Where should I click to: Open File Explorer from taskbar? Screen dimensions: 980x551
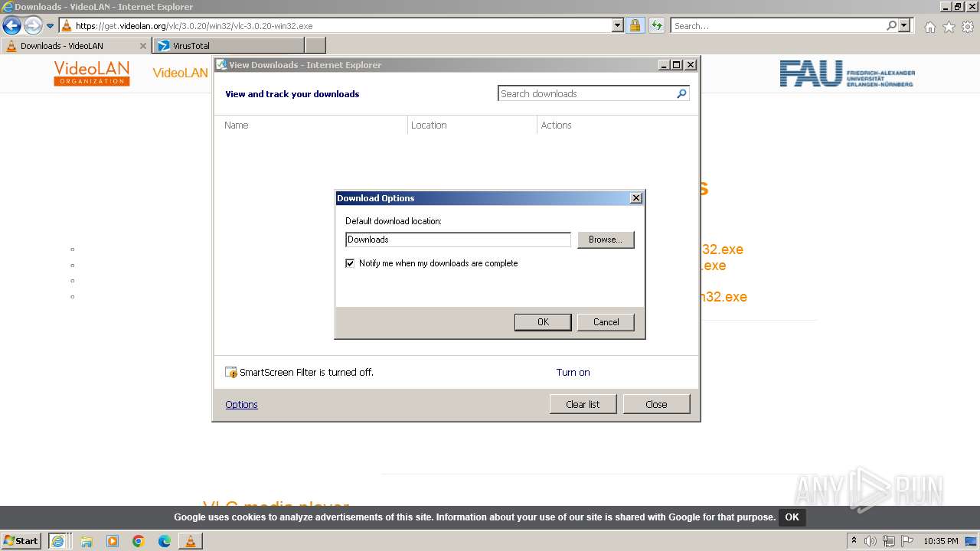[x=87, y=541]
